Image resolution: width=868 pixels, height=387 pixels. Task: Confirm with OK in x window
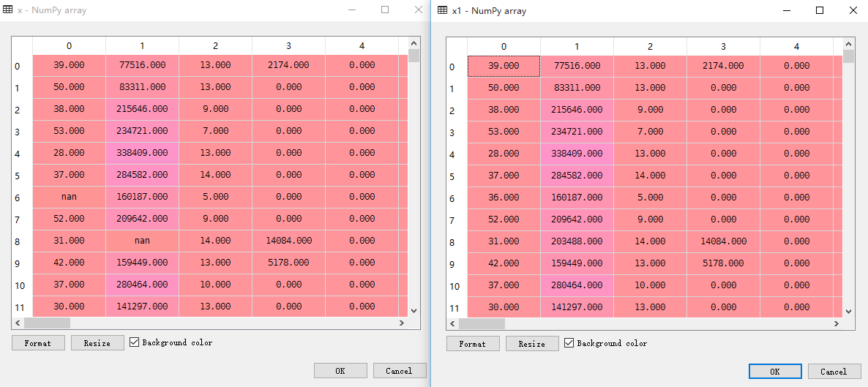tap(340, 370)
